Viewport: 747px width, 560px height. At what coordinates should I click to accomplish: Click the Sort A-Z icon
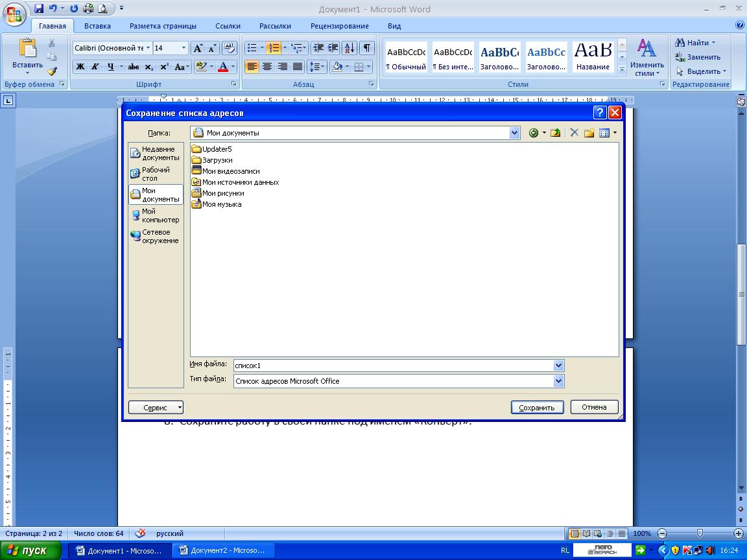tap(350, 48)
